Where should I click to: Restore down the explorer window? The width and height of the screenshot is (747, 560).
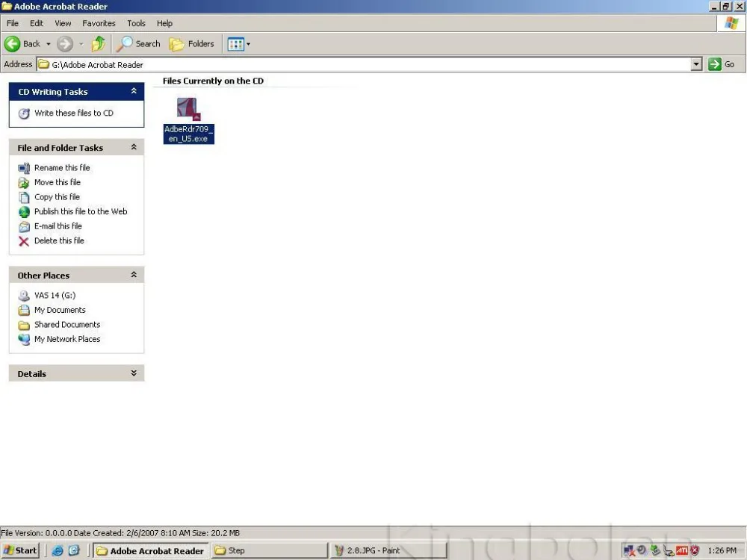click(x=725, y=6)
